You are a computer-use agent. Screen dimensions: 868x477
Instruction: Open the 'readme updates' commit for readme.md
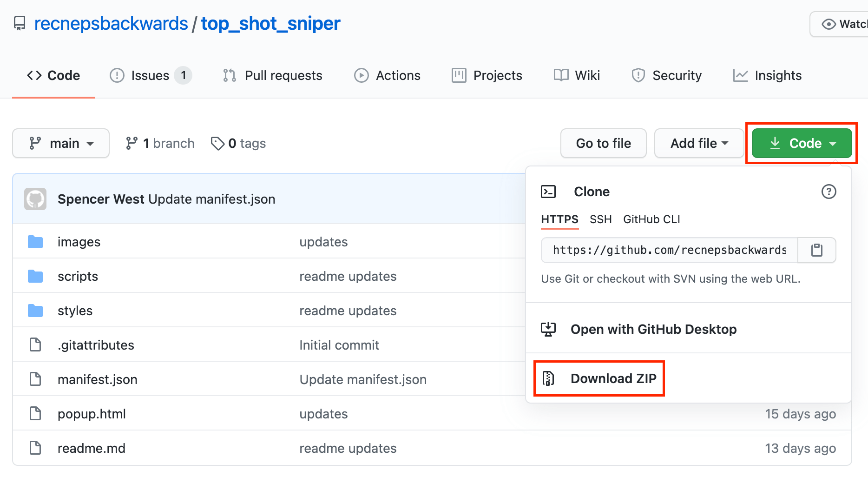[x=348, y=448]
